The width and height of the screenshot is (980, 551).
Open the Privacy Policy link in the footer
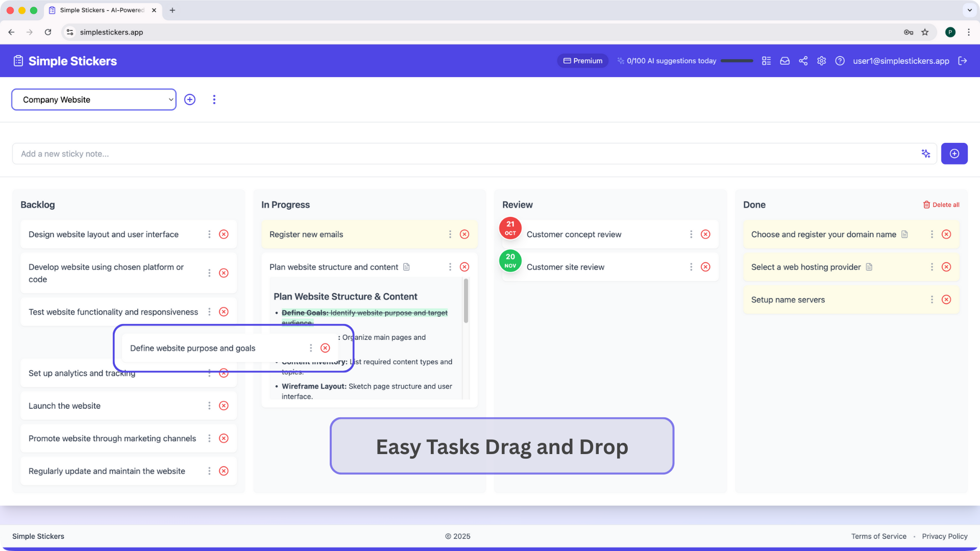click(x=945, y=536)
